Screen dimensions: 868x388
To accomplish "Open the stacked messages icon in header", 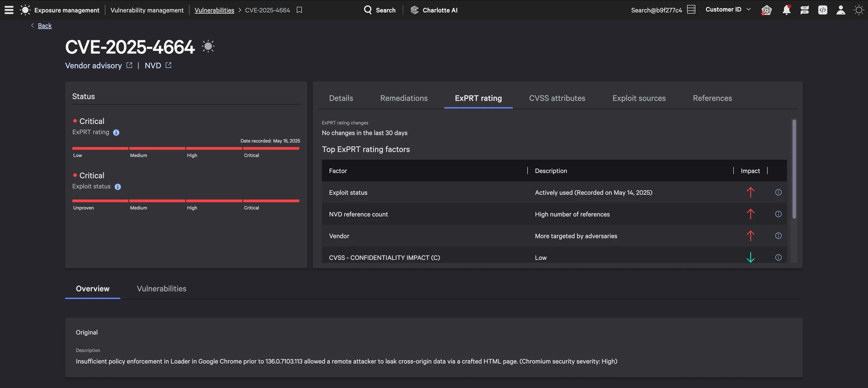I will (804, 10).
